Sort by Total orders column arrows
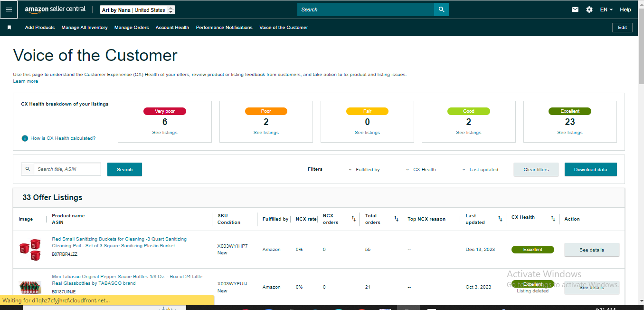The height and width of the screenshot is (310, 644). point(396,219)
